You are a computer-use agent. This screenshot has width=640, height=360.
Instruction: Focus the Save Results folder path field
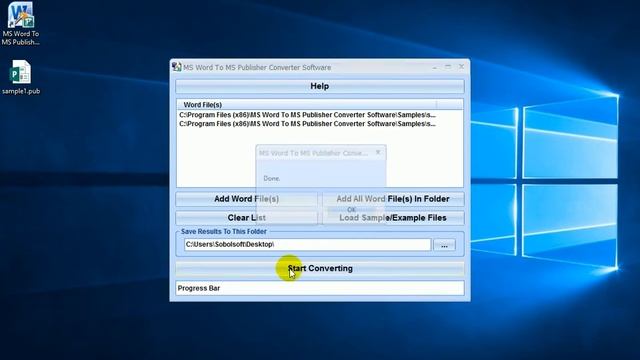pos(307,244)
